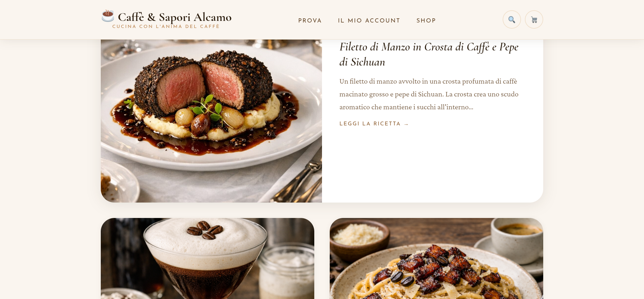Click the arrow after LEGGI LA RICETTA

click(x=406, y=124)
